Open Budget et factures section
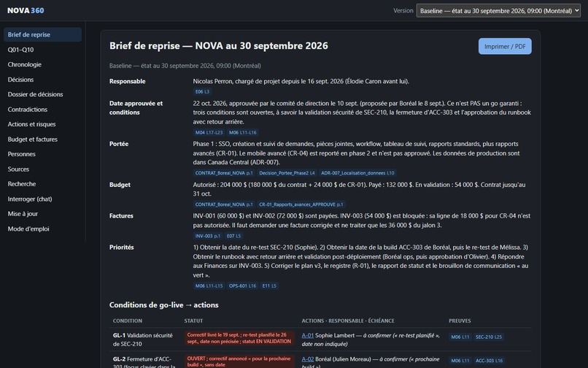This screenshot has width=588, height=368. click(42, 139)
